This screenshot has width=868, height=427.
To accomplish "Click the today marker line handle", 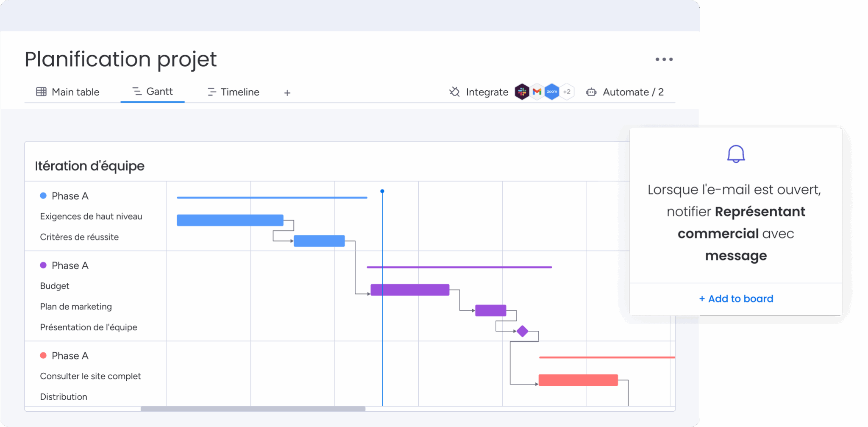I will point(382,191).
